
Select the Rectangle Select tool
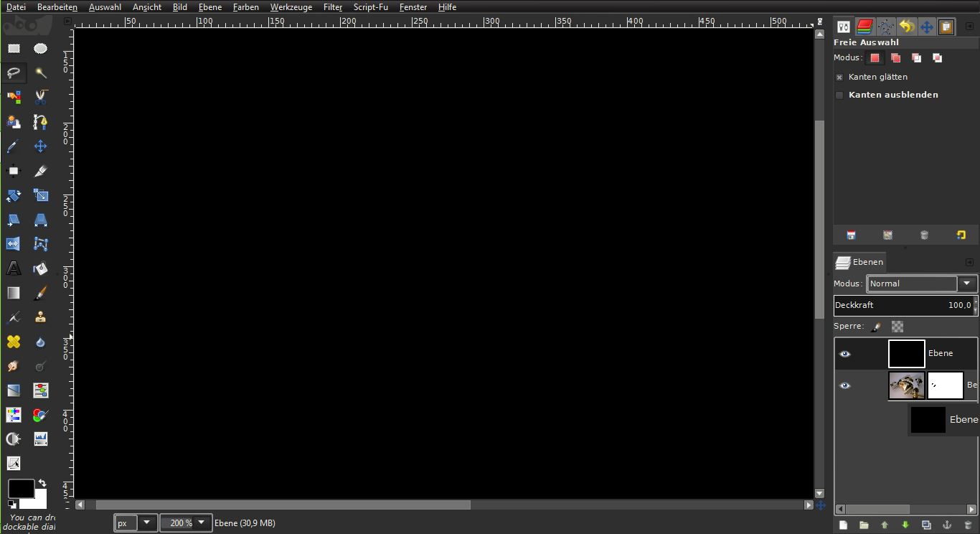[14, 48]
